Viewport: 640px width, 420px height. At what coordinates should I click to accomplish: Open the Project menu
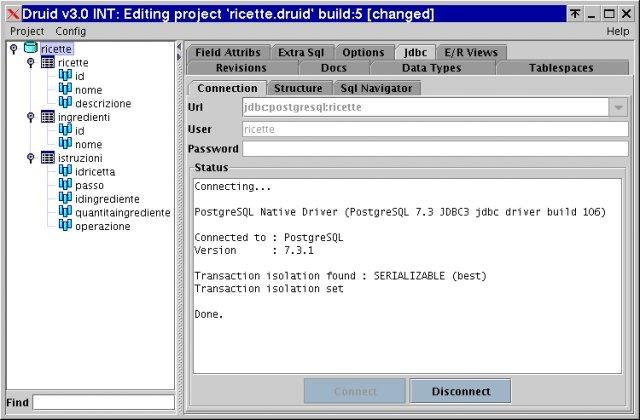coord(27,31)
